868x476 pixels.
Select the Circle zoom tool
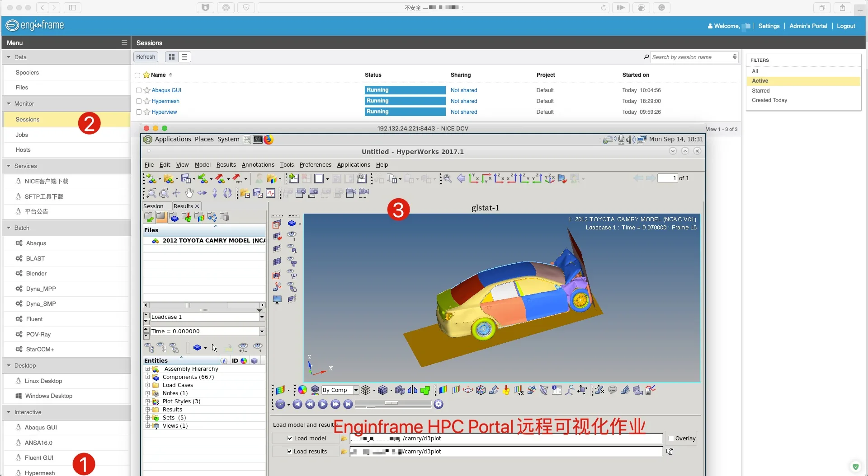click(165, 193)
